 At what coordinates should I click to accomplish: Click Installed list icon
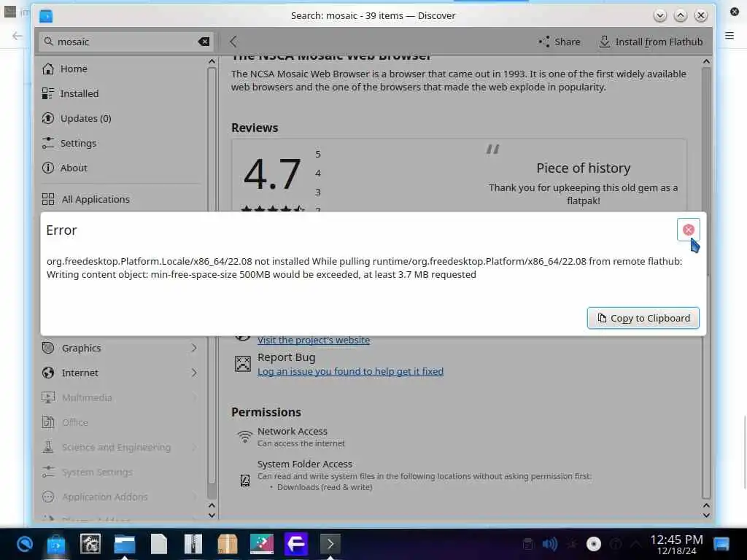point(48,93)
